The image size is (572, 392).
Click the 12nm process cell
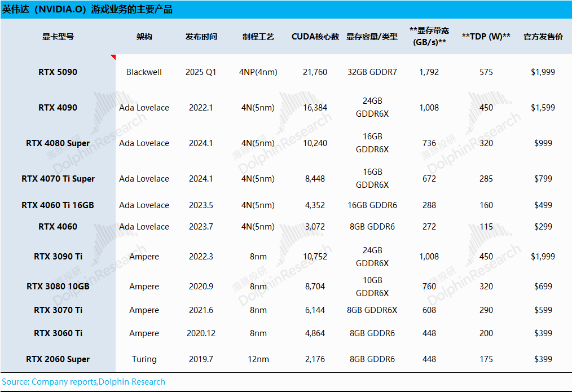[258, 359]
